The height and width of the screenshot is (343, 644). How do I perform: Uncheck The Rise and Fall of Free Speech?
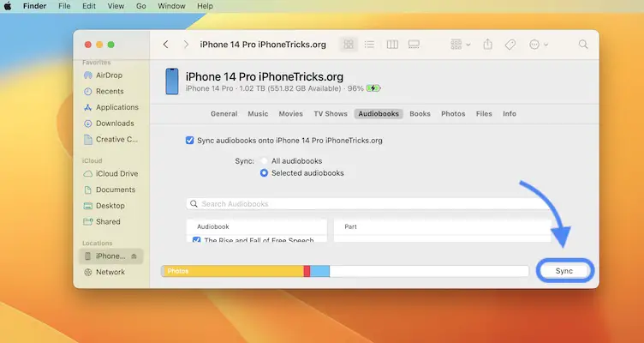[x=197, y=241]
